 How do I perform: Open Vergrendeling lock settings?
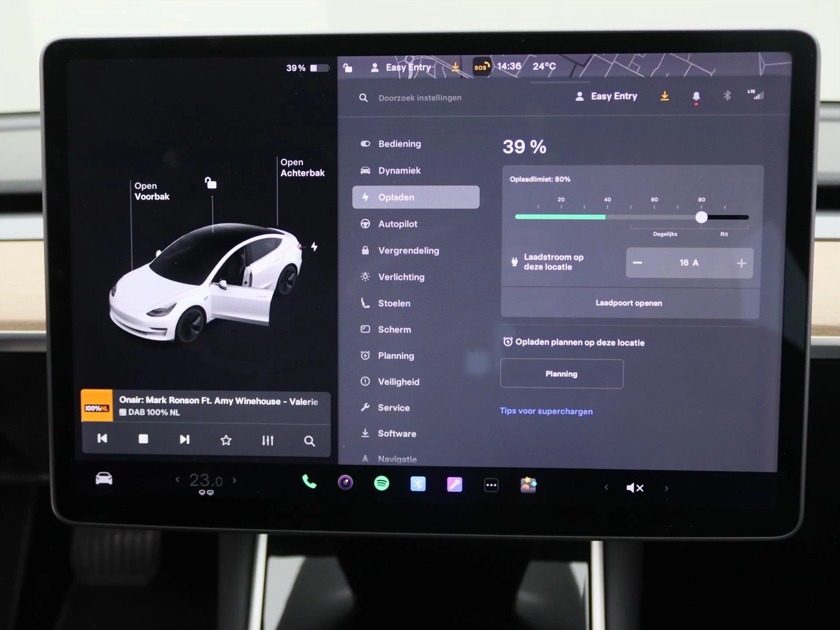point(408,250)
